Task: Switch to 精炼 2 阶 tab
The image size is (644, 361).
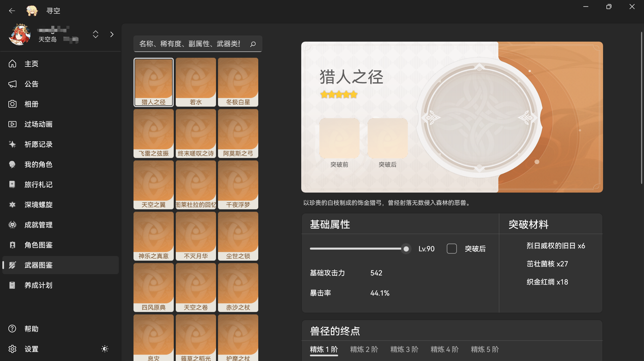Action: pos(364,349)
